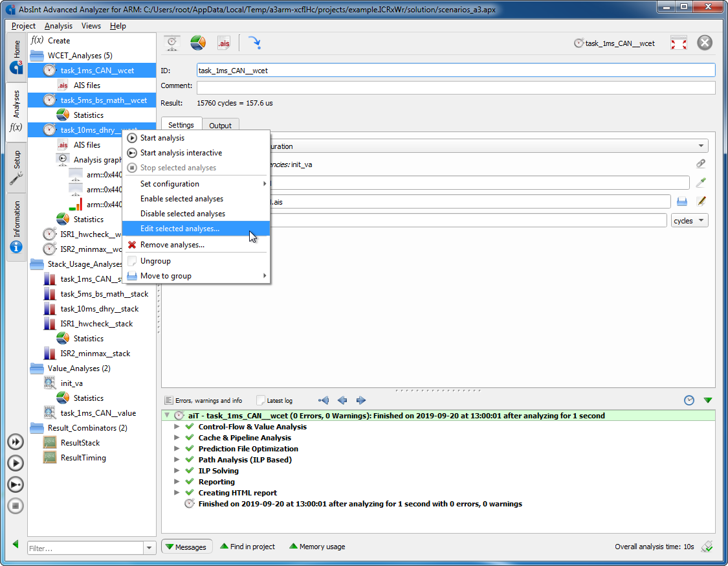Open the filter dropdown arrow
This screenshot has height=566, width=728.
click(x=149, y=548)
